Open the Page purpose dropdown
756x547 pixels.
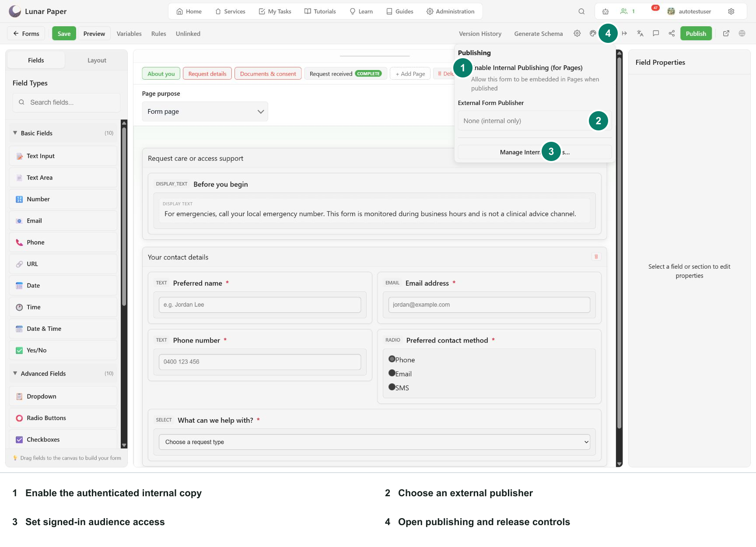click(x=205, y=112)
